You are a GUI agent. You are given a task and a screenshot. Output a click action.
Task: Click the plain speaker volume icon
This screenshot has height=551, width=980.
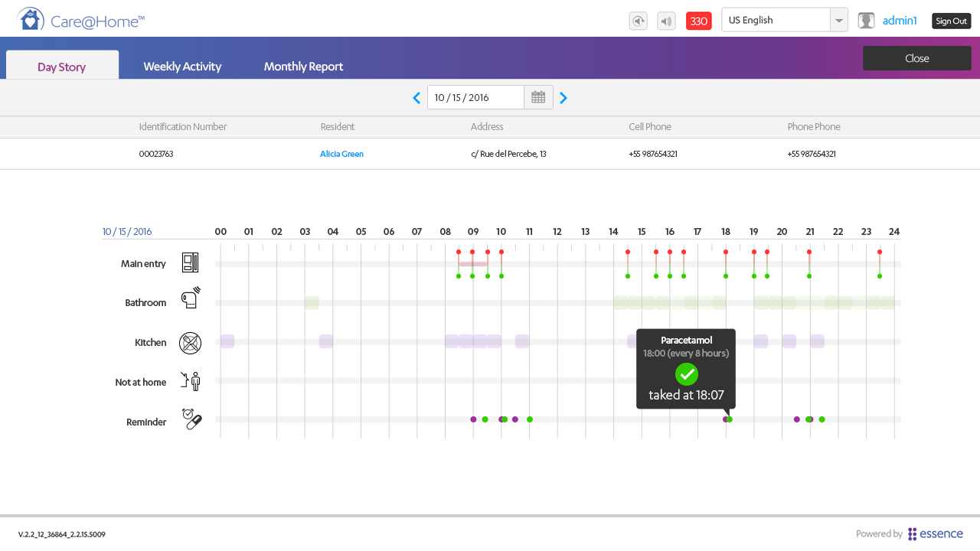click(666, 21)
